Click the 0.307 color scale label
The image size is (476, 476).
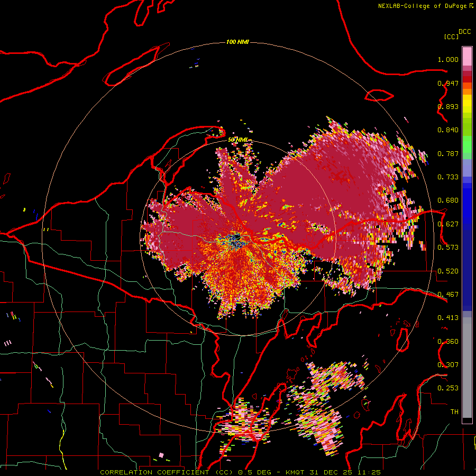coord(448,364)
